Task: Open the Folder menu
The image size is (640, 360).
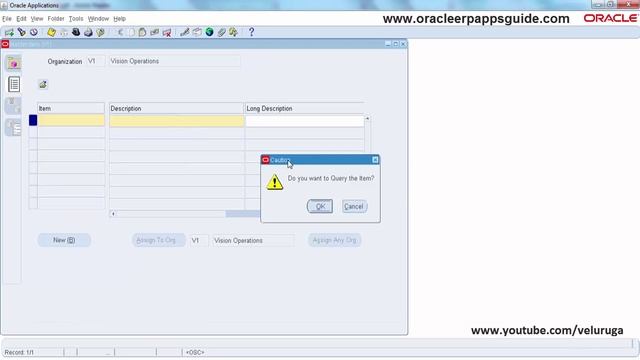Action: tap(56, 19)
